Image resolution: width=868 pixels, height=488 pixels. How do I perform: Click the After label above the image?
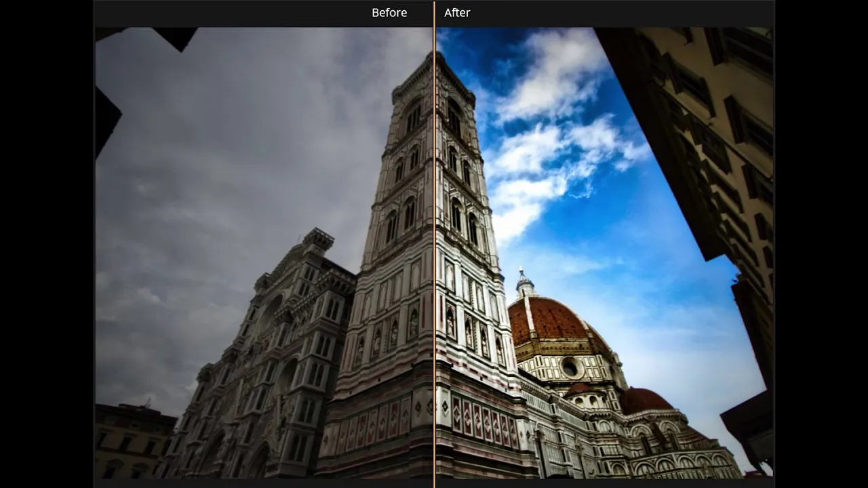[457, 12]
